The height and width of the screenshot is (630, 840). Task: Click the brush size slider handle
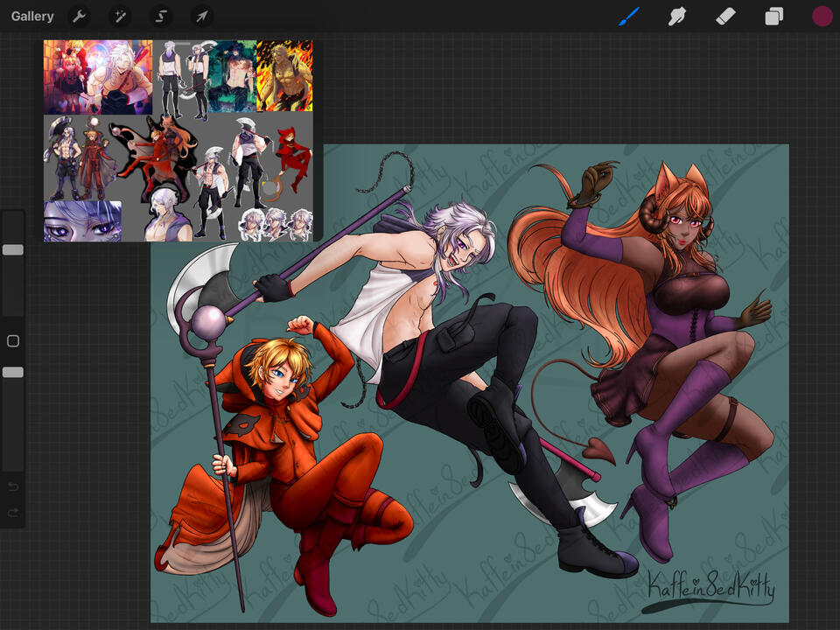(x=13, y=250)
